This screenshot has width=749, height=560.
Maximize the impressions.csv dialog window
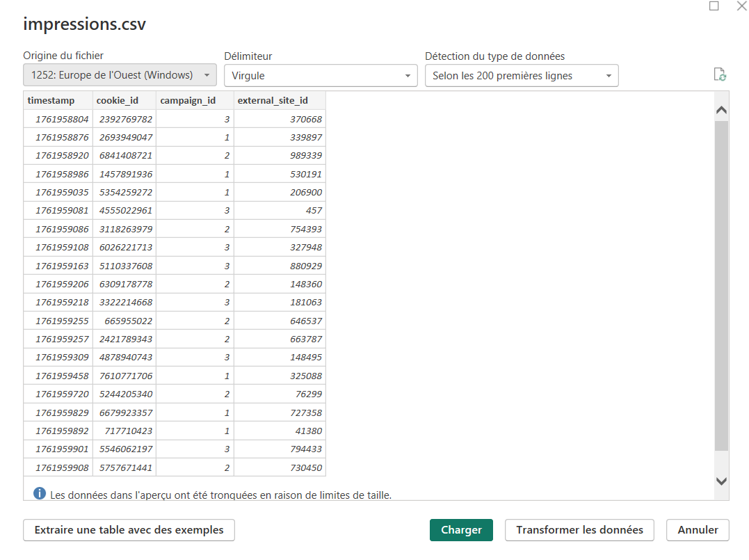tap(714, 6)
